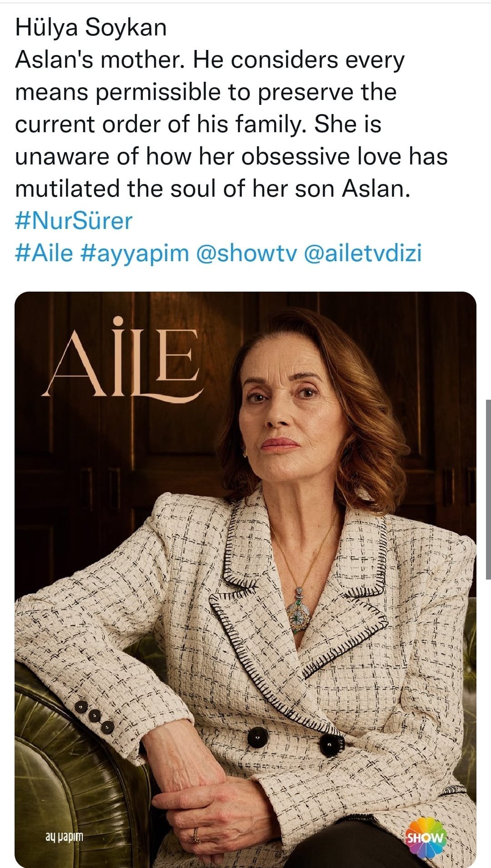
Task: Click the large black front jacket buttons
Action: click(257, 737)
